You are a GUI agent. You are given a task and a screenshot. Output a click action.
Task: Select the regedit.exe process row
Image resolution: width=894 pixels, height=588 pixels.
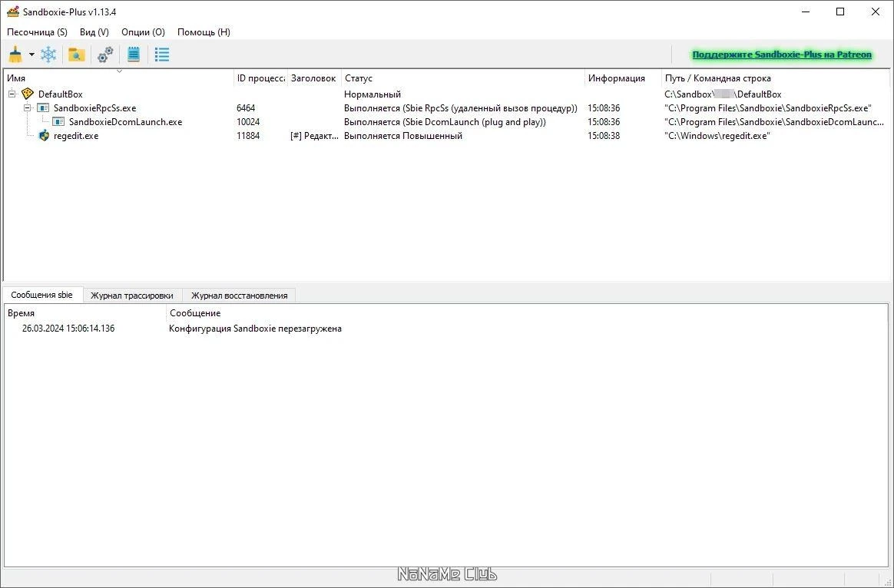446,136
